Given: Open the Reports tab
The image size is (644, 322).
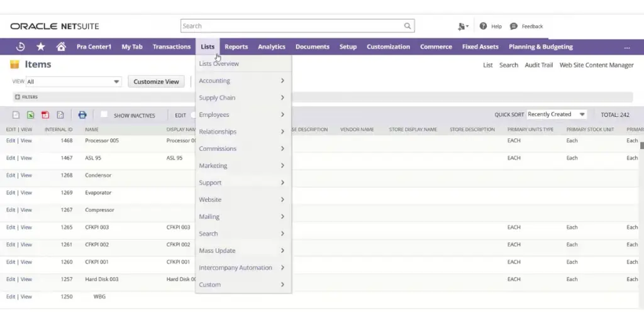Looking at the screenshot, I should 236,47.
